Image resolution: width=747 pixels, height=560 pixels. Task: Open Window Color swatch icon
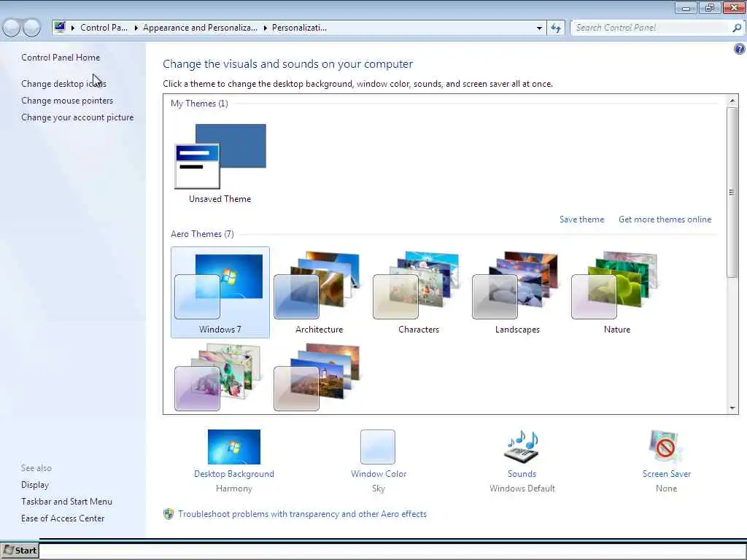tap(378, 447)
